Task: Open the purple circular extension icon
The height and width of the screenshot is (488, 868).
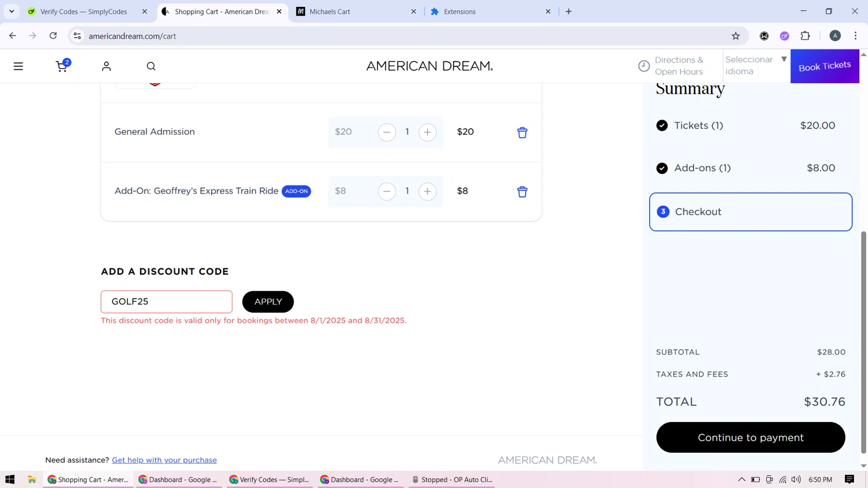Action: (x=785, y=36)
